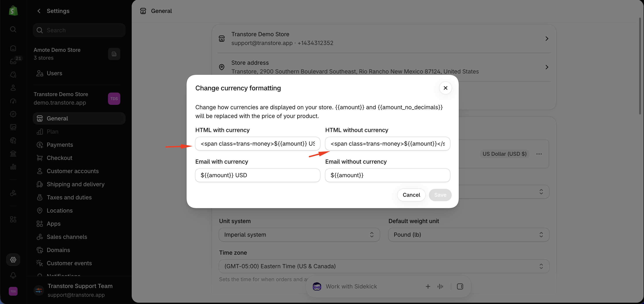Image resolution: width=644 pixels, height=304 pixels.
Task: Click the page vertical scrollbar
Action: coord(640,66)
